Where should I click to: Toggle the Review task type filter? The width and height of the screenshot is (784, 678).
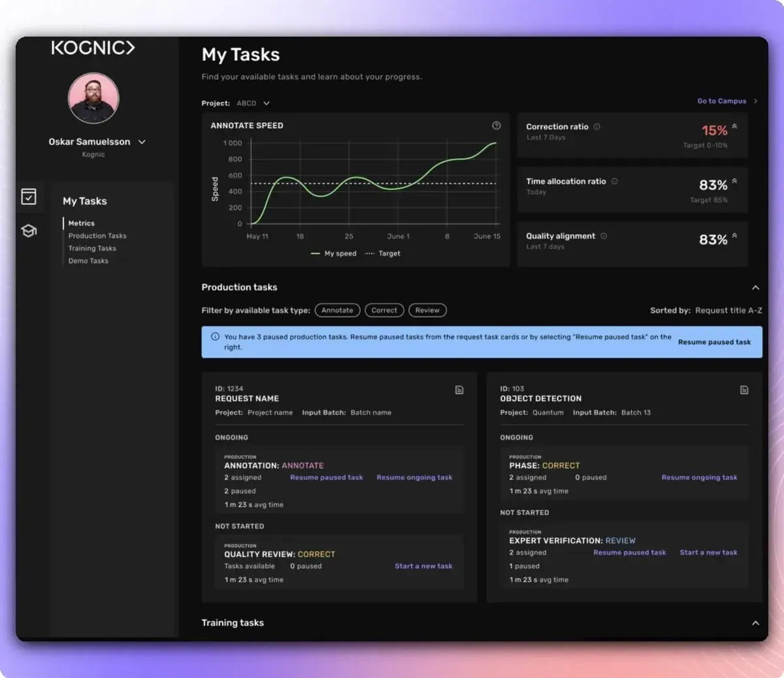[x=427, y=311]
